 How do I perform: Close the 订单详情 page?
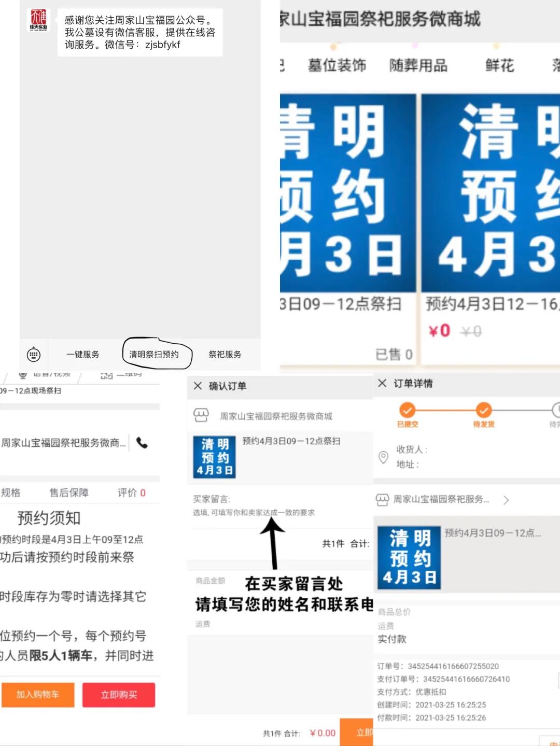382,383
